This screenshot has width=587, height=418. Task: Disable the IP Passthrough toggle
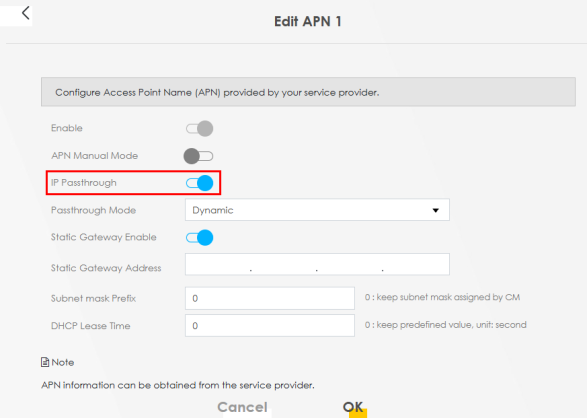click(x=200, y=183)
